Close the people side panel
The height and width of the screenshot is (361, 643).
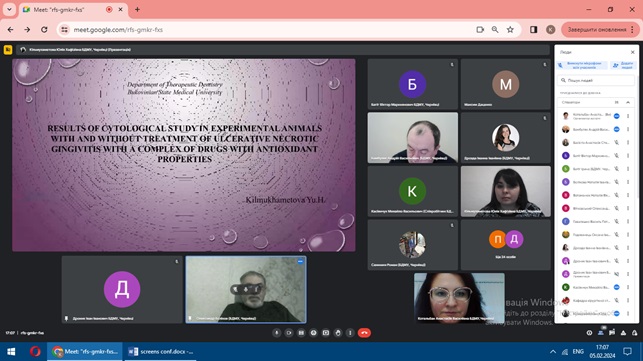pyautogui.click(x=632, y=52)
